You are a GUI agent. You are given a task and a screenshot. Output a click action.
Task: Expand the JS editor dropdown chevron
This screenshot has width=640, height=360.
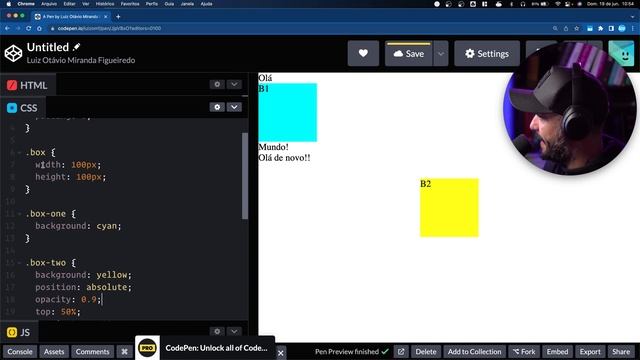[234, 331]
